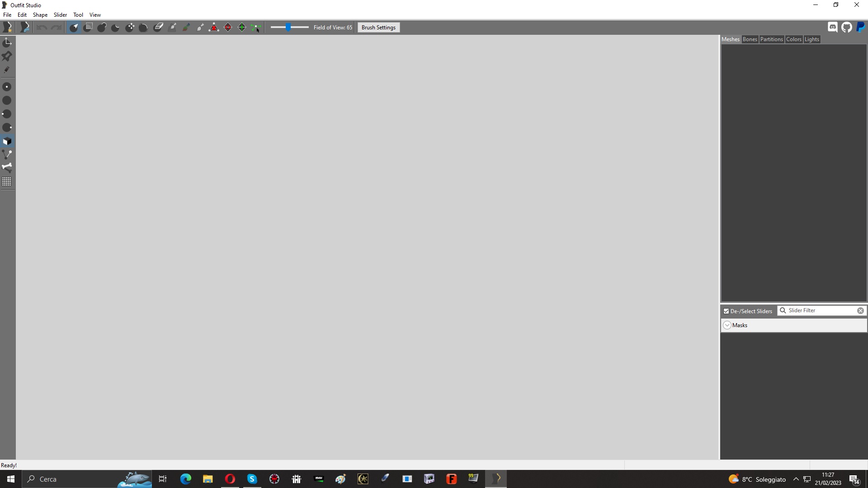Click the view button with centered dot
This screenshot has height=488, width=868.
coord(7,87)
